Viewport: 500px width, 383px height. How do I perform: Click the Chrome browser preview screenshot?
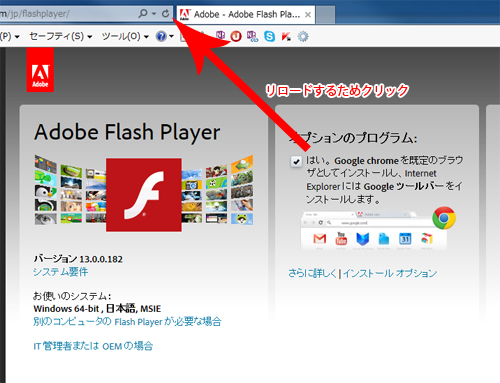[373, 231]
